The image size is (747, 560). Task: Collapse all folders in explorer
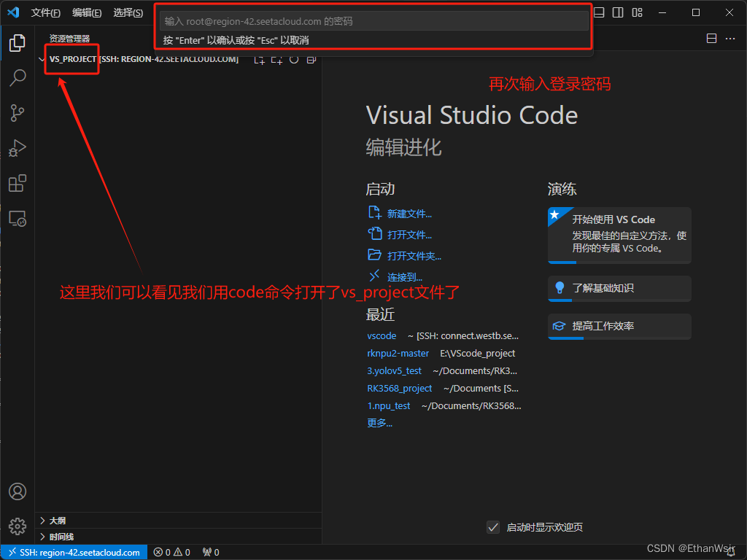click(x=311, y=60)
